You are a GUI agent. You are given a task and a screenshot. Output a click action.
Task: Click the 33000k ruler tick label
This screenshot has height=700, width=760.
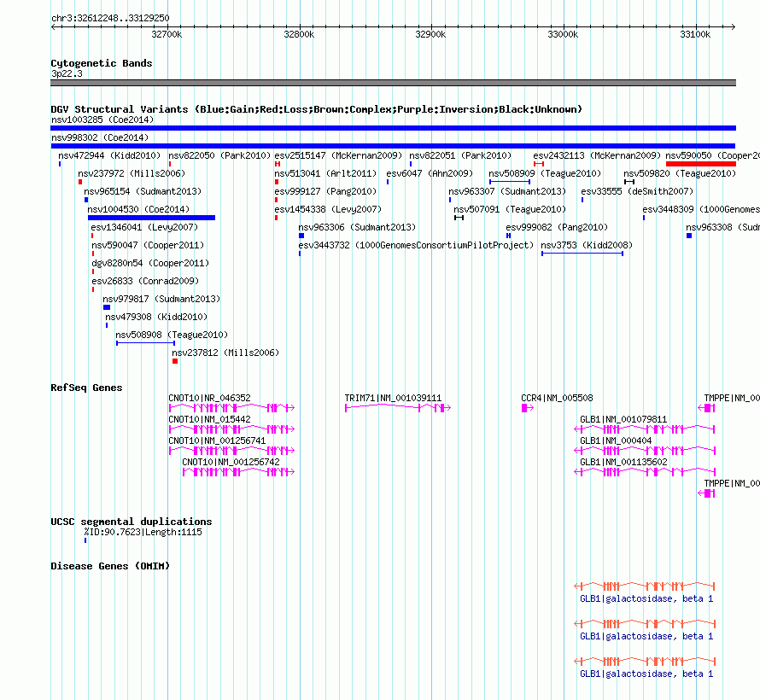pyautogui.click(x=563, y=34)
